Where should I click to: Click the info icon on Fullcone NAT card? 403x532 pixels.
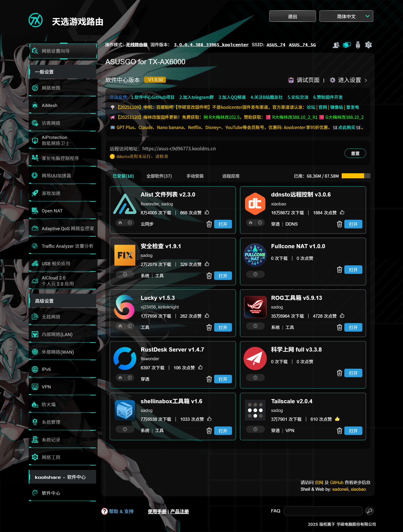click(x=255, y=274)
